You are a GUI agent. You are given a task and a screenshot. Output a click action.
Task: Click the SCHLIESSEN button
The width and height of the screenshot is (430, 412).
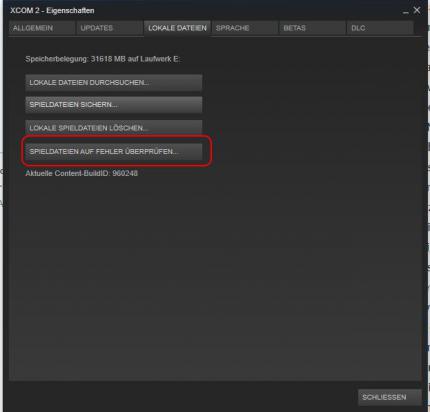(390, 397)
